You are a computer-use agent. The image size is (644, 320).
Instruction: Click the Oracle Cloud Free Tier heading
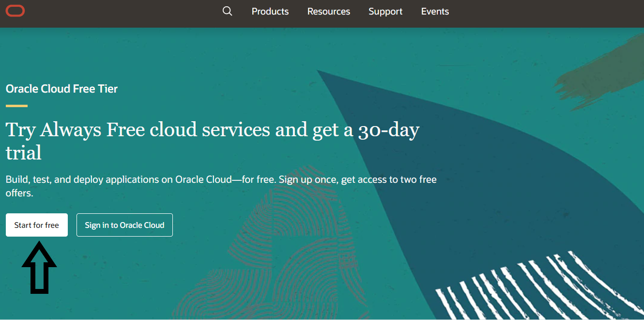[x=61, y=89]
